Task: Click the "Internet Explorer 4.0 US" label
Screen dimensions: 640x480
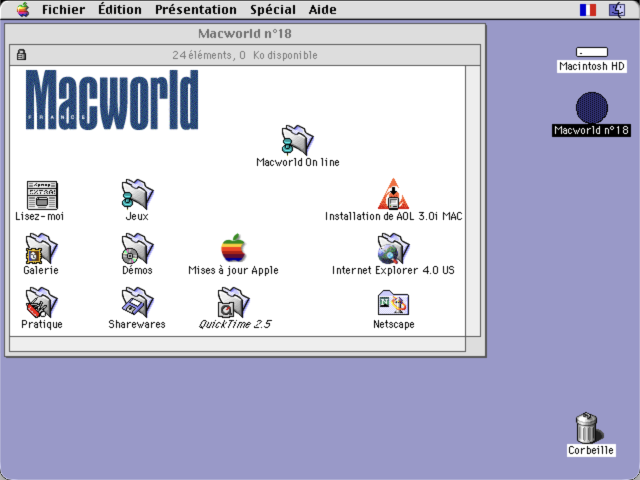Action: 393,270
